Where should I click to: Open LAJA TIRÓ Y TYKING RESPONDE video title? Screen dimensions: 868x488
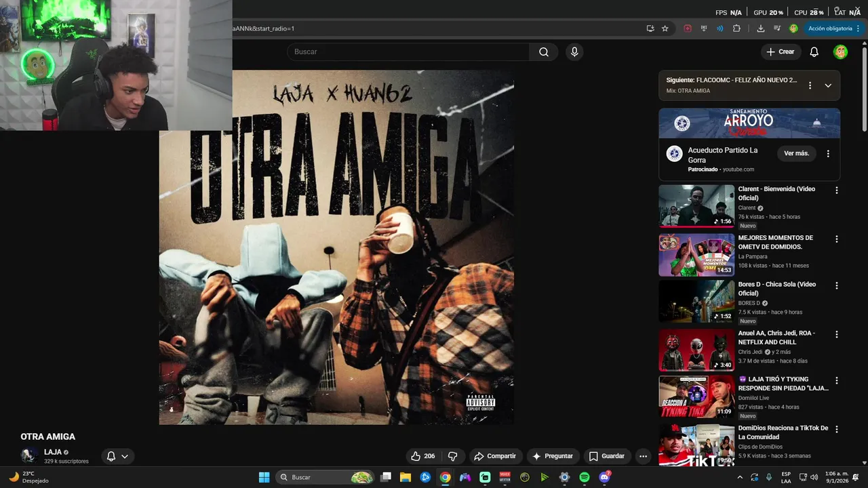[x=783, y=384]
